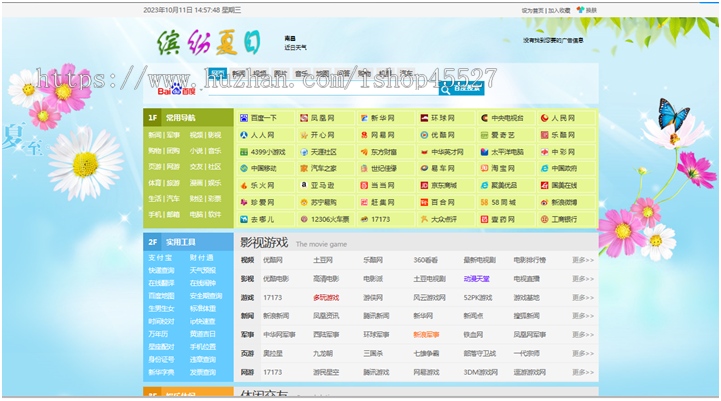Viewport: 721px width, 401px height.
Task: Switch to the 地图 search tab
Action: pos(322,73)
